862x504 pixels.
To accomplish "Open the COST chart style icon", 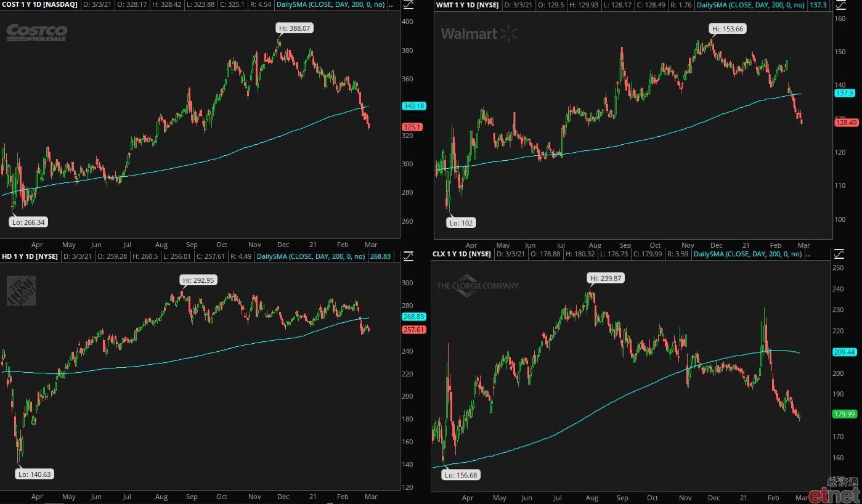I will pos(409,5).
